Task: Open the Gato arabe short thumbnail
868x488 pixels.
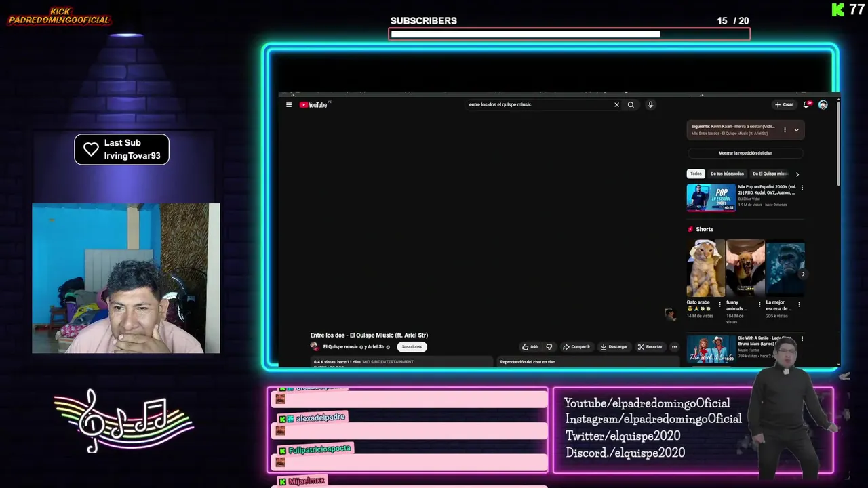Action: click(x=705, y=268)
